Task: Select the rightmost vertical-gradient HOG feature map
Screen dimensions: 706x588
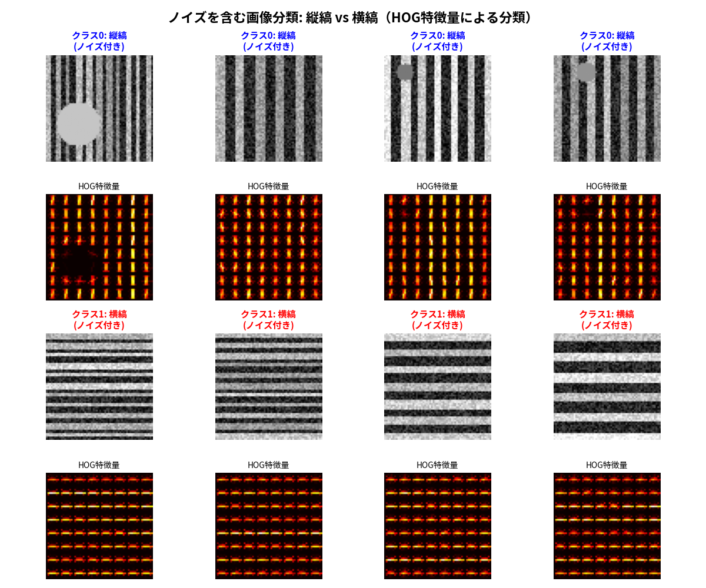Action: [x=607, y=247]
